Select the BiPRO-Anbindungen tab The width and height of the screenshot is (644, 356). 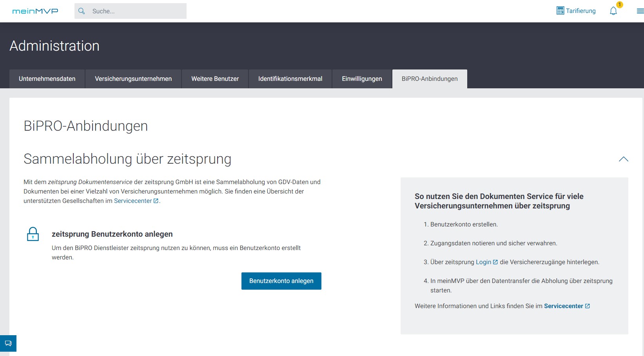click(430, 79)
